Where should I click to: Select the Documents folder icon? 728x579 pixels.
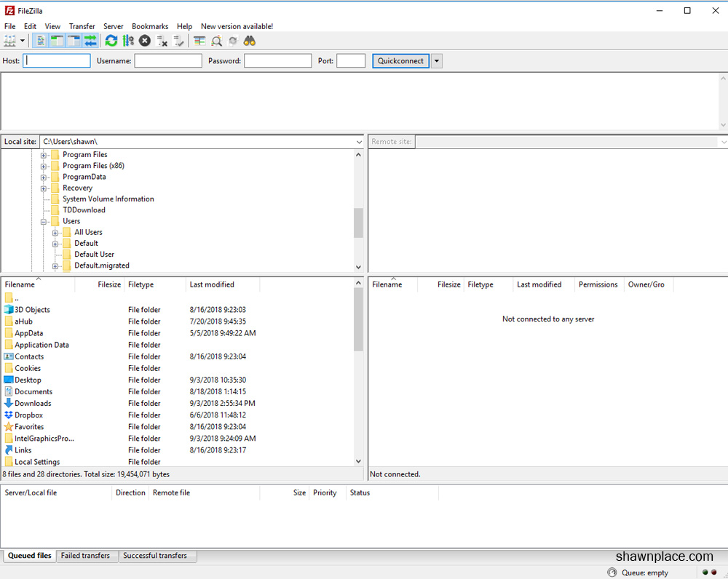click(9, 391)
